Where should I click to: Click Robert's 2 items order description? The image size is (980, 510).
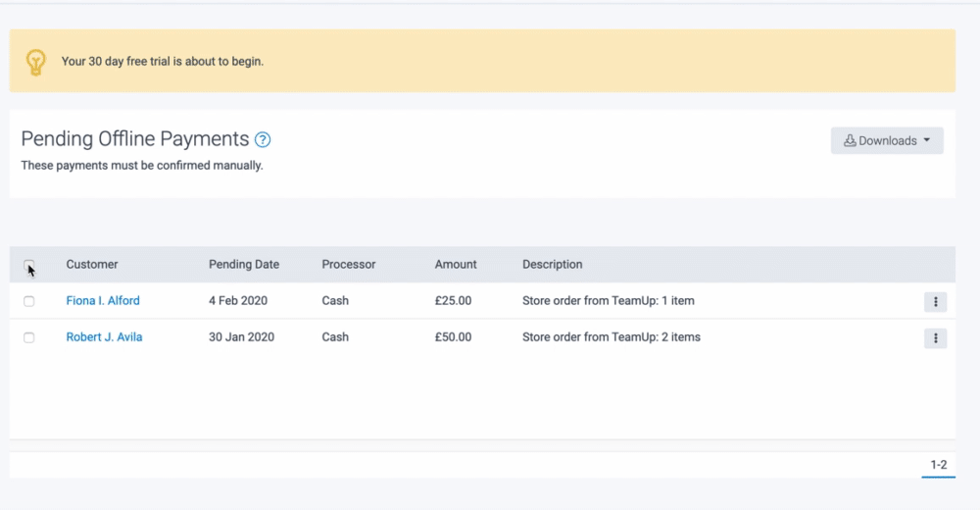click(612, 337)
